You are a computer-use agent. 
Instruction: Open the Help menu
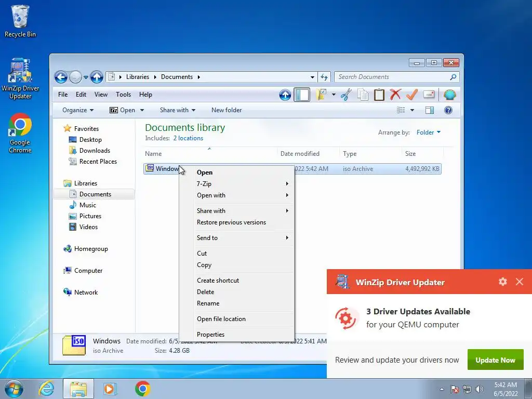pos(145,95)
